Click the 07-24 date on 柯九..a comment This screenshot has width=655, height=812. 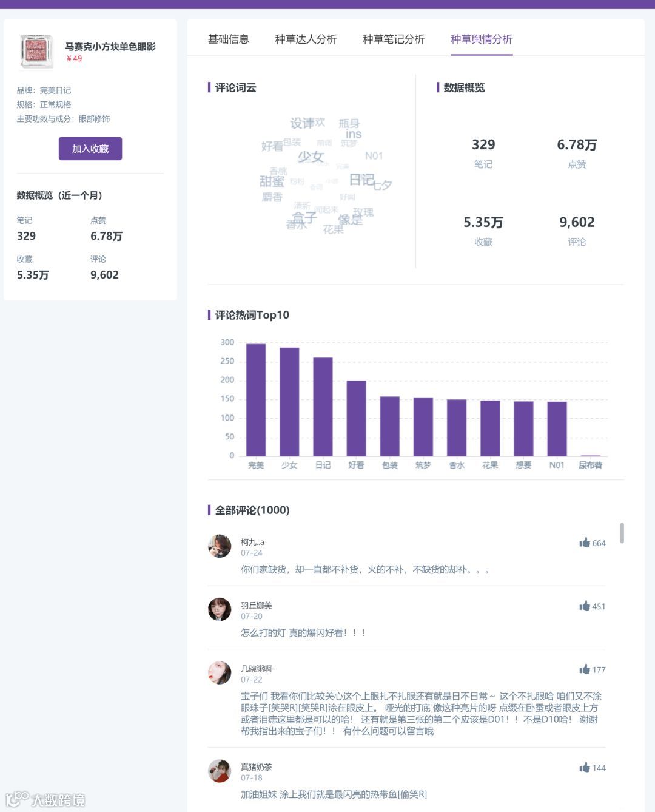(252, 553)
